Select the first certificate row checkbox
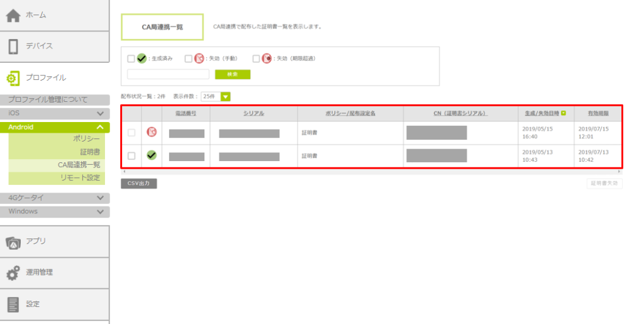This screenshot has width=644, height=324. 131,133
